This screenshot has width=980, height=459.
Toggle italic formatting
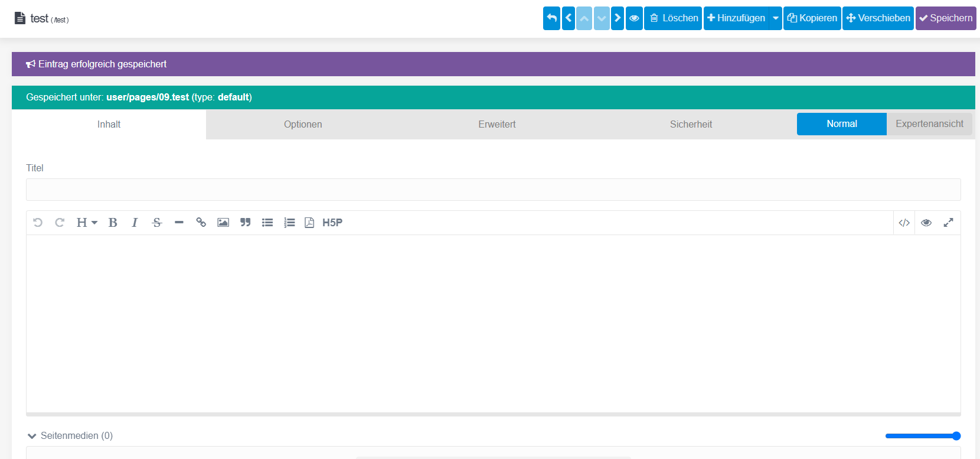click(135, 223)
